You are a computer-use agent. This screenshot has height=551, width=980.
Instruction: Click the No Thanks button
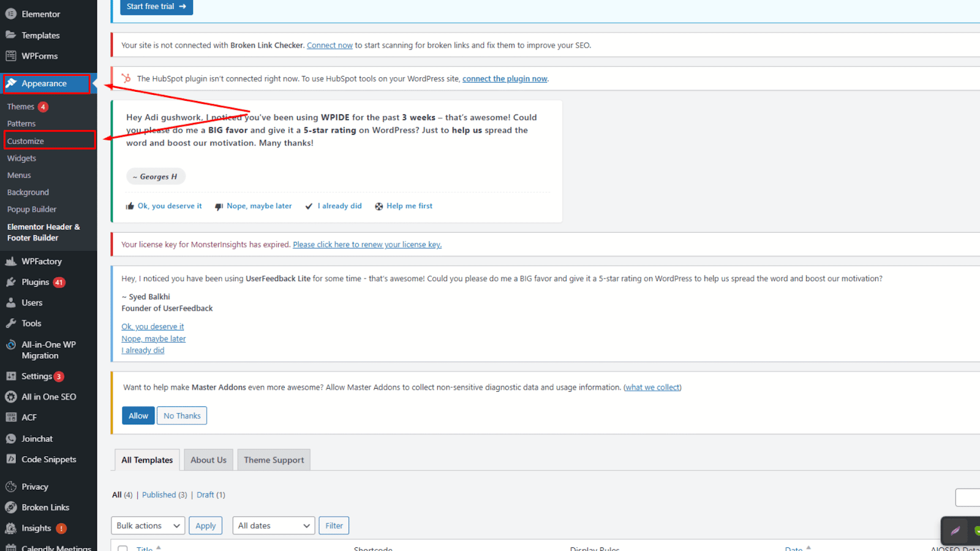182,416
